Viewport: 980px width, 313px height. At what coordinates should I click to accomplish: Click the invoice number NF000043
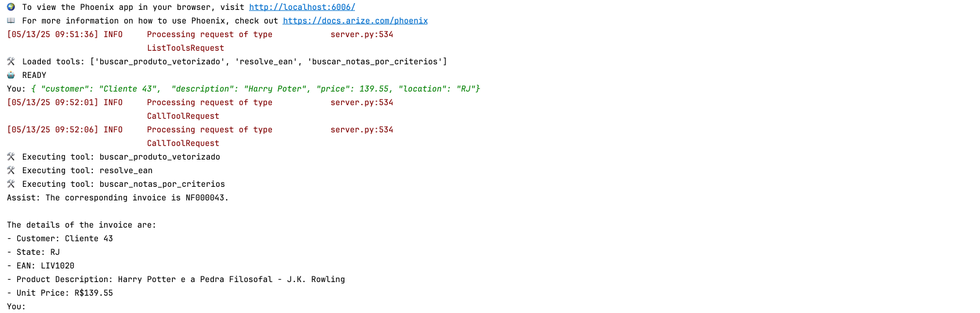click(x=206, y=198)
